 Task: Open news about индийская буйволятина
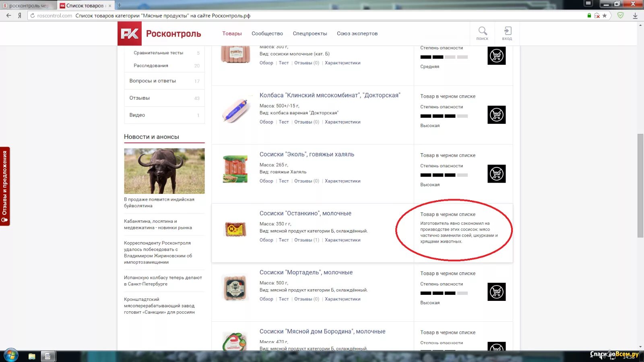[159, 203]
